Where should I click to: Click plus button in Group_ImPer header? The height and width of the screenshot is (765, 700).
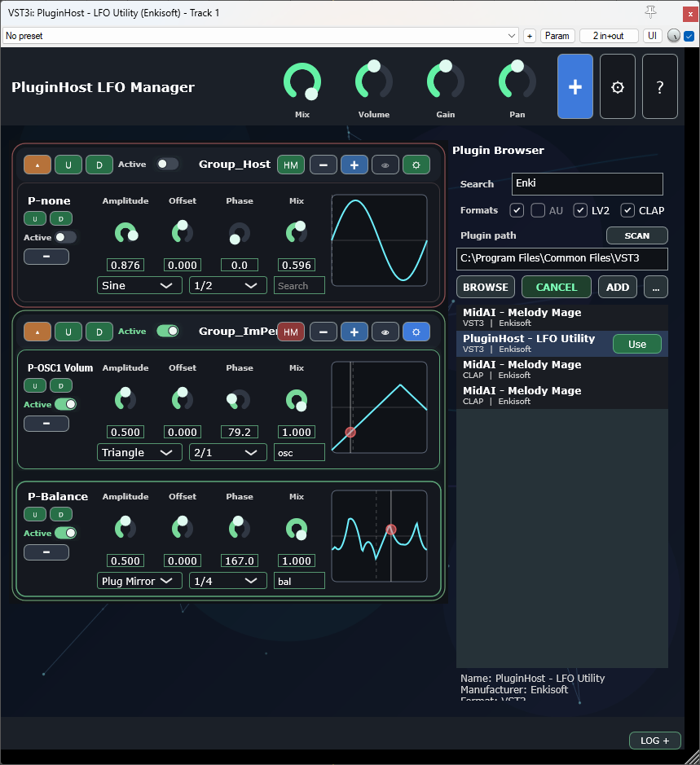tap(354, 332)
